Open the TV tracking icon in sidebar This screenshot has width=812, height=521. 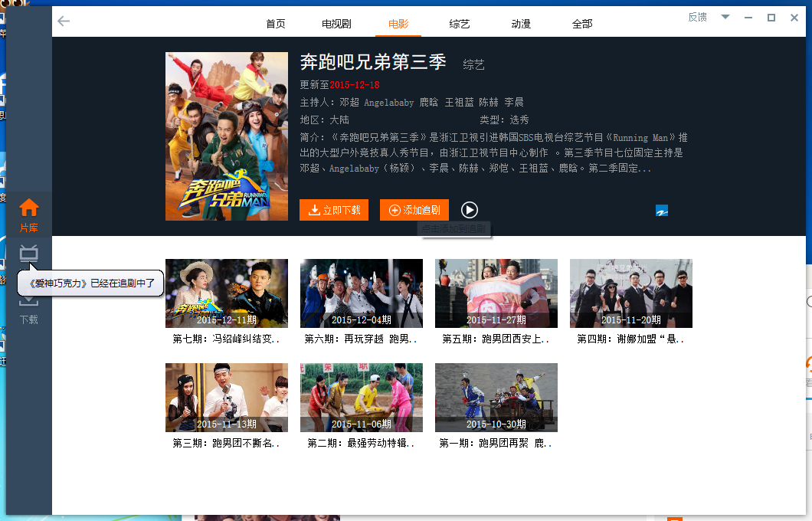pos(29,253)
